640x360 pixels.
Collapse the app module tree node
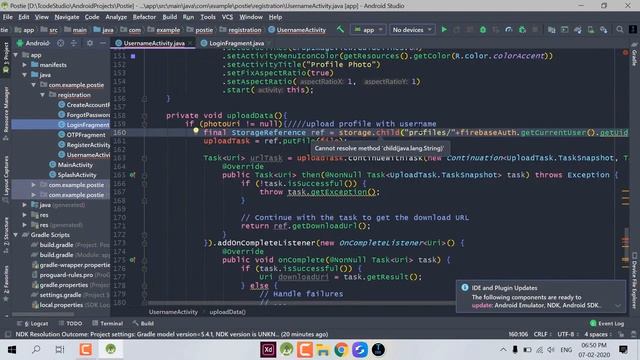pos(16,55)
